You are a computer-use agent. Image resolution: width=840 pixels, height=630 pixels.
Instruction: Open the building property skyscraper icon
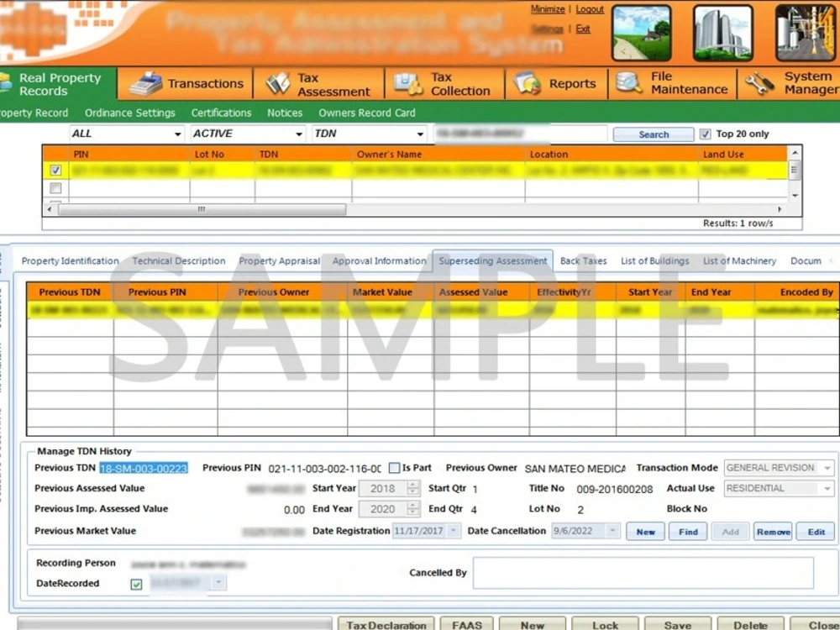722,34
